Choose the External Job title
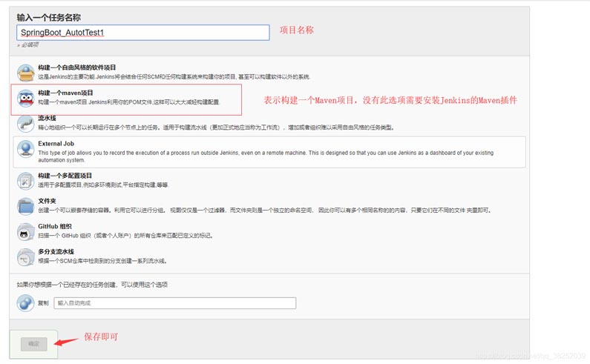The height and width of the screenshot is (364, 590). click(x=56, y=144)
